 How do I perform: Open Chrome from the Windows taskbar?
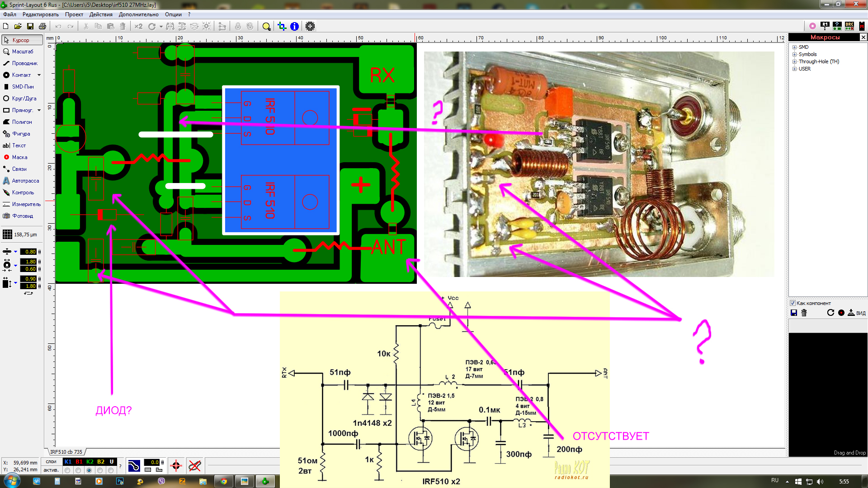pyautogui.click(x=223, y=481)
